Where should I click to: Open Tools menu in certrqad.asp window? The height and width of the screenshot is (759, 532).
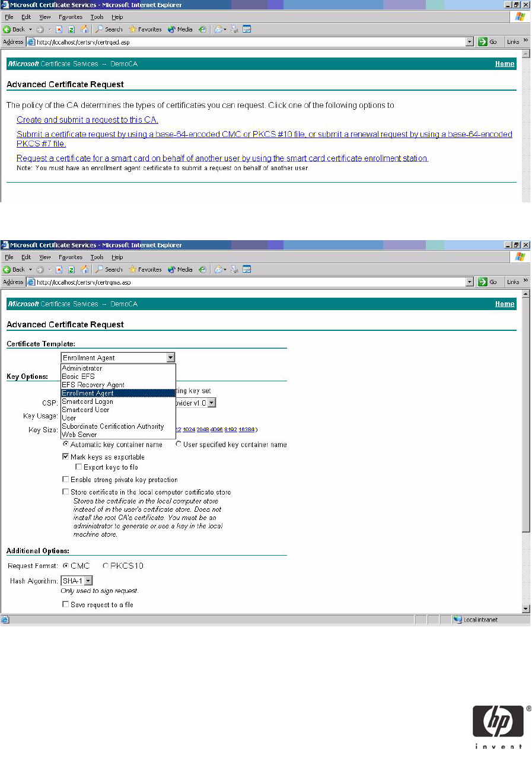click(97, 17)
